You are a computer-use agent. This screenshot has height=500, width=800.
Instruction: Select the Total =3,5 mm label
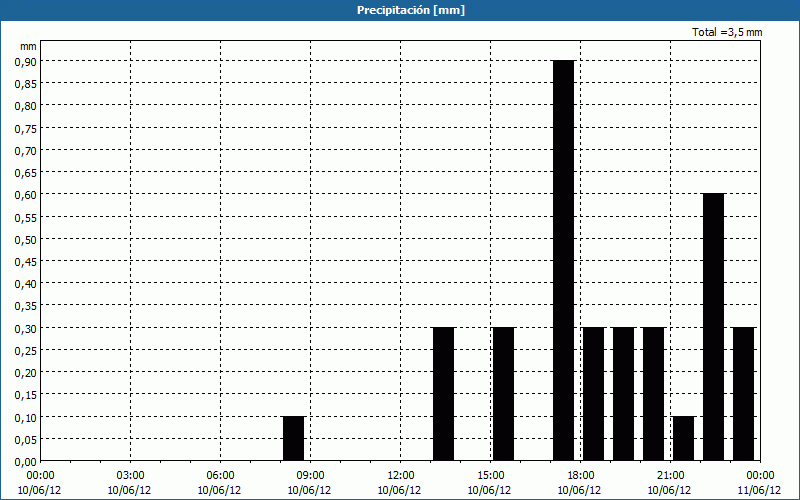click(727, 32)
